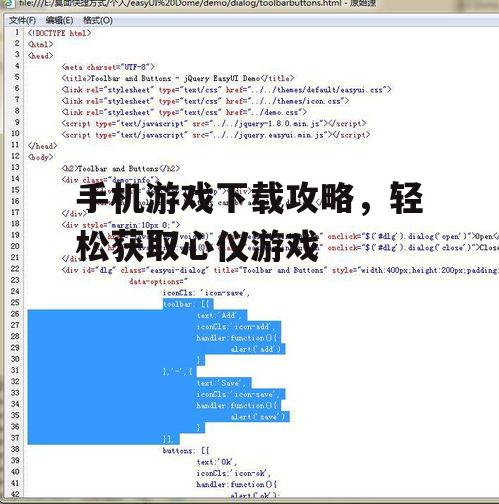Click the DOCTYPE html declaration line
The width and height of the screenshot is (499, 504).
tap(60, 33)
